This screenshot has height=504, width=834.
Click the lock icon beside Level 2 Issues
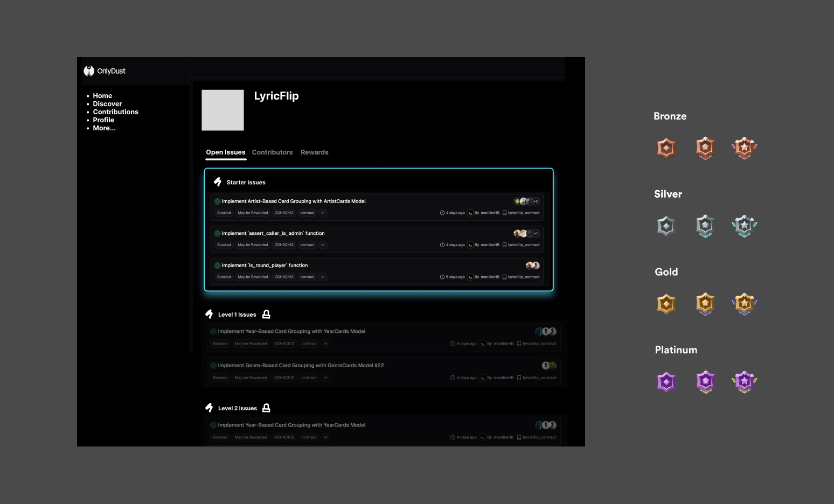(x=266, y=408)
